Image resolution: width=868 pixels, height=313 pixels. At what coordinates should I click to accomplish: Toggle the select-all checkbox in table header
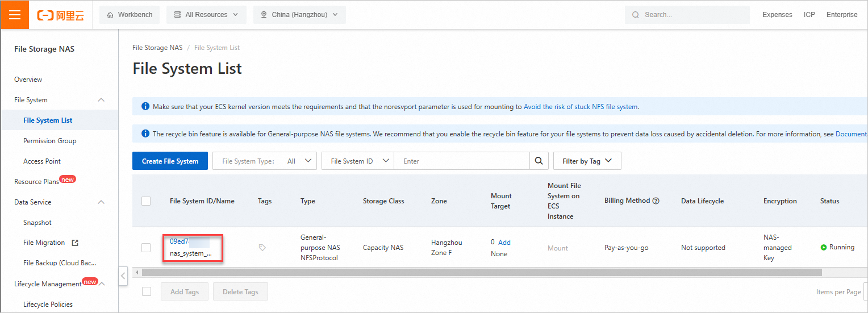click(x=146, y=201)
